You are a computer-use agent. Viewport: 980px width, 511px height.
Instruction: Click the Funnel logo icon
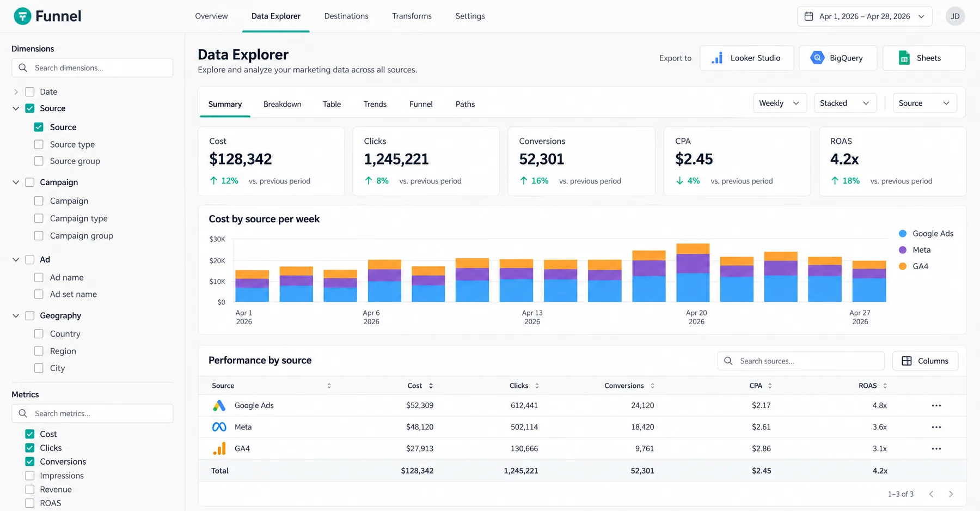click(x=22, y=16)
